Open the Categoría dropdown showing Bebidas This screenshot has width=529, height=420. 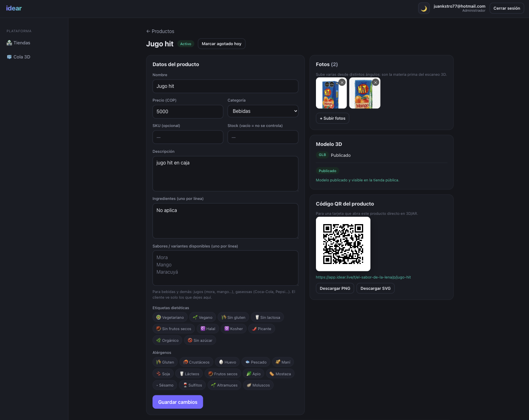point(263,111)
